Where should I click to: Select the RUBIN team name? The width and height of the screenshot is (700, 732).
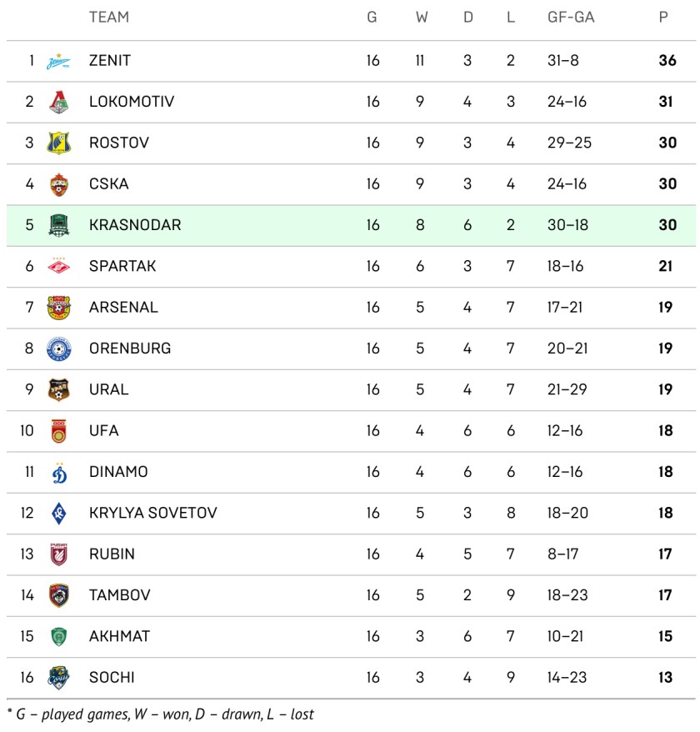click(x=112, y=554)
